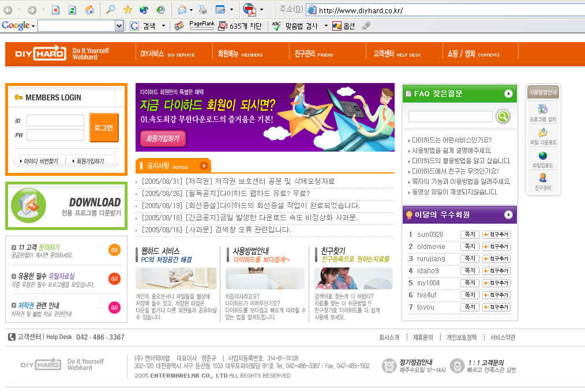This screenshot has width=585, height=392.
Task: Click the 서비스약관 footer link
Action: (x=502, y=337)
